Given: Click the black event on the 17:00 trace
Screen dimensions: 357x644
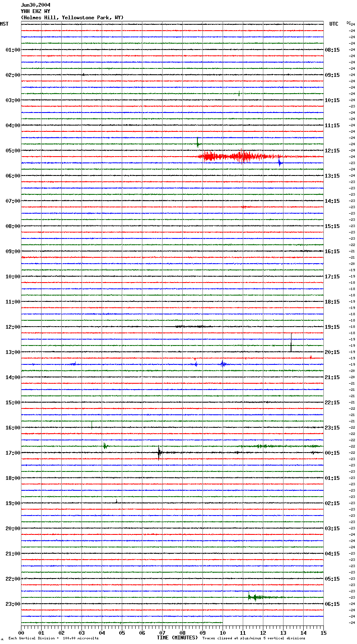Looking at the screenshot, I should pos(159,453).
